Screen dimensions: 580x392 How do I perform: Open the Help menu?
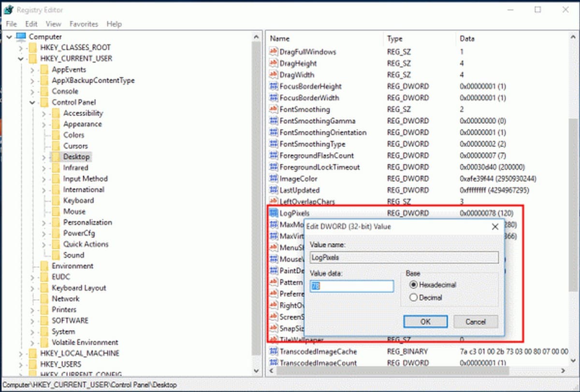click(x=114, y=24)
